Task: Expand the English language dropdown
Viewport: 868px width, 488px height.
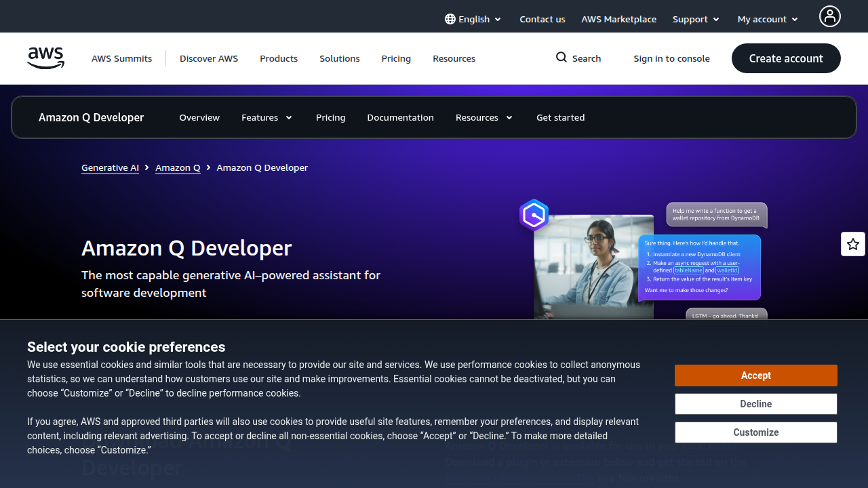Action: coord(473,19)
